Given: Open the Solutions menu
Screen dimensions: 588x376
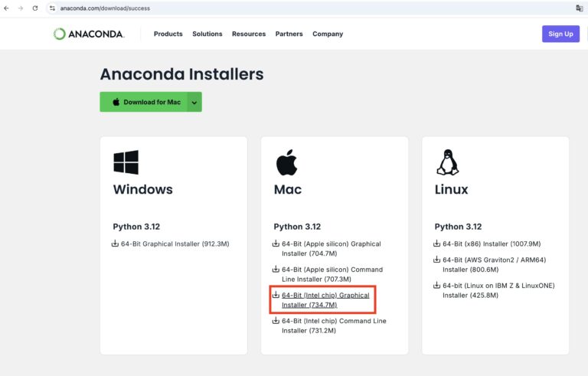Looking at the screenshot, I should tap(207, 34).
